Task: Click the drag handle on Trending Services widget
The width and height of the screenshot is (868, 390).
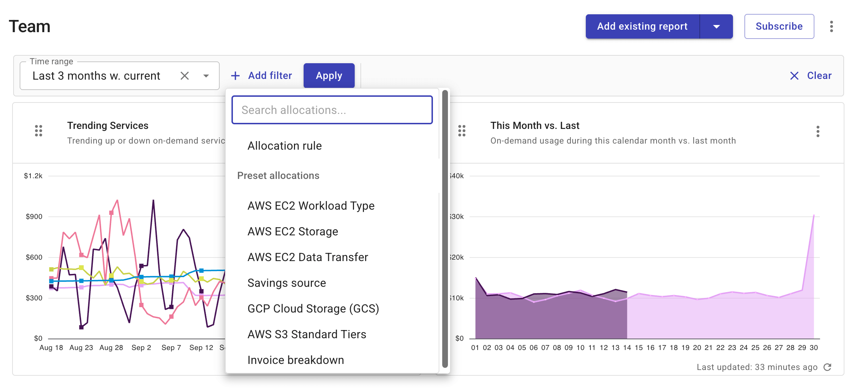Action: click(39, 131)
